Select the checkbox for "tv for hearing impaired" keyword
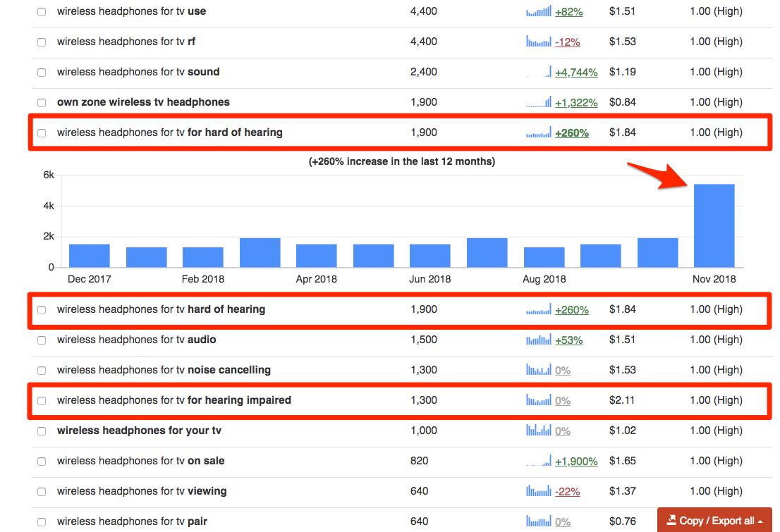Viewport: 780px width, 532px height. coord(41,400)
